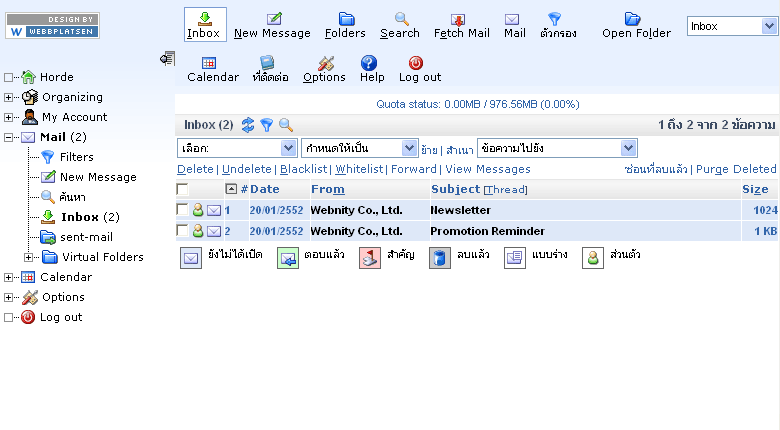The image size is (780, 430).
Task: Compose via New Message toolbar icon
Action: coord(274,19)
